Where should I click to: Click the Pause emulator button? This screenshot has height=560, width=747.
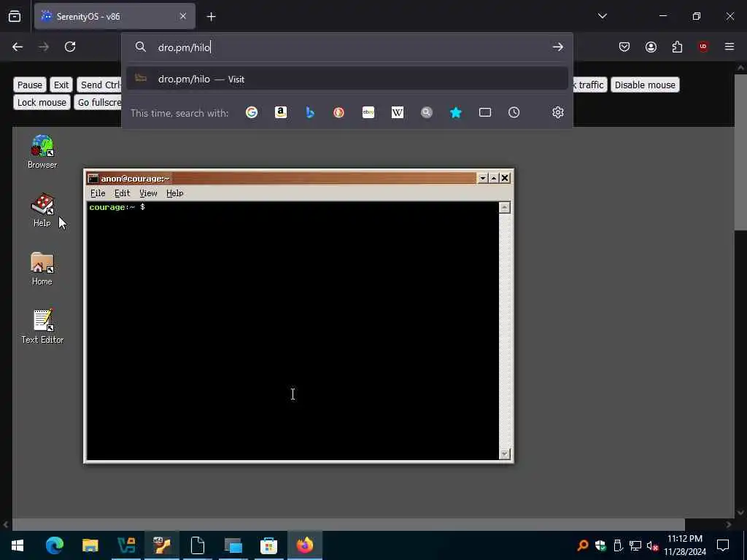click(x=29, y=85)
